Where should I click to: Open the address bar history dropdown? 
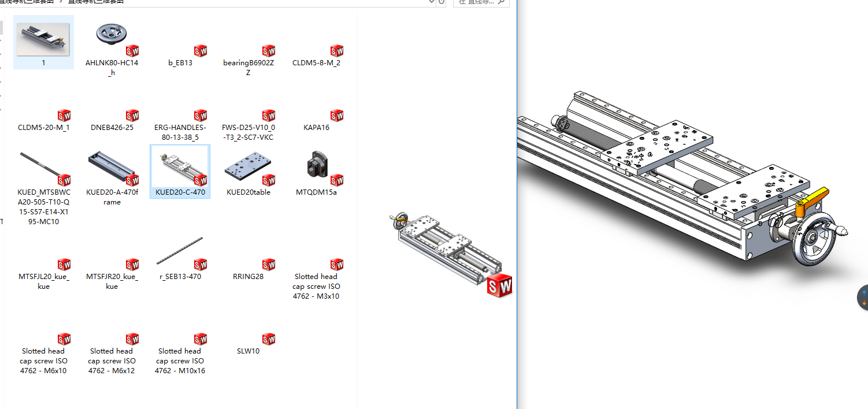431,2
